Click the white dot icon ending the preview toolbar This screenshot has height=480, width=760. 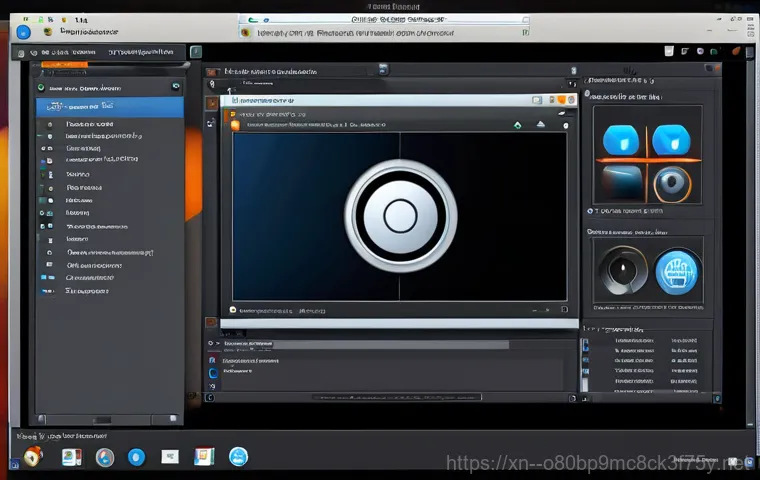[566, 126]
